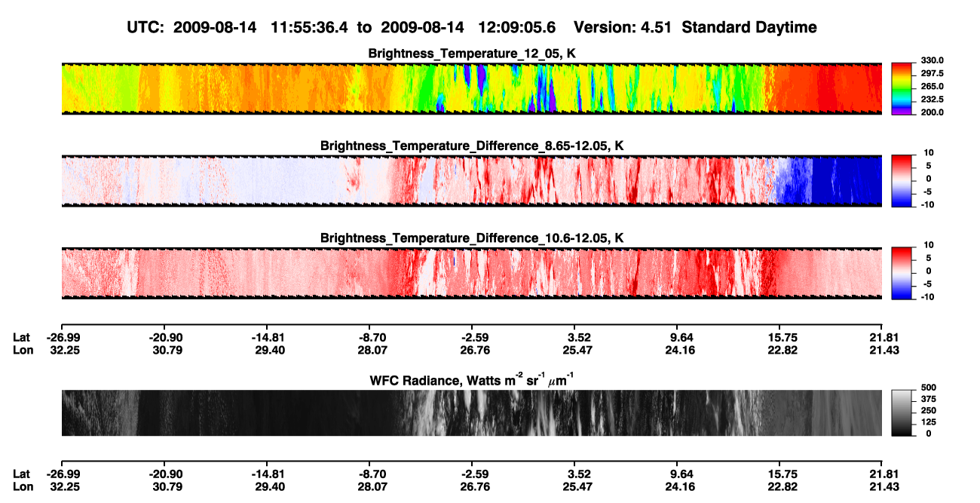Click longitude 28.07 on the axis under the WFC strip
The width and height of the screenshot is (980, 503).
pos(371,486)
